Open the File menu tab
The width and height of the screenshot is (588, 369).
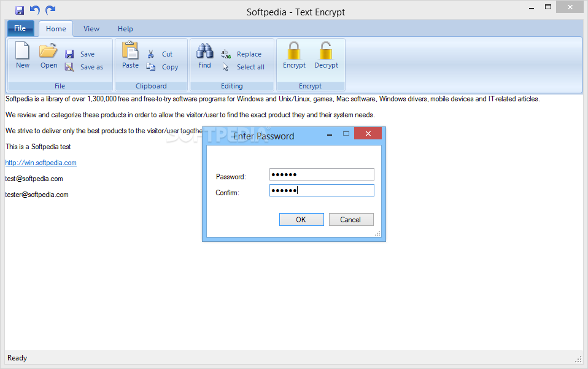(20, 28)
